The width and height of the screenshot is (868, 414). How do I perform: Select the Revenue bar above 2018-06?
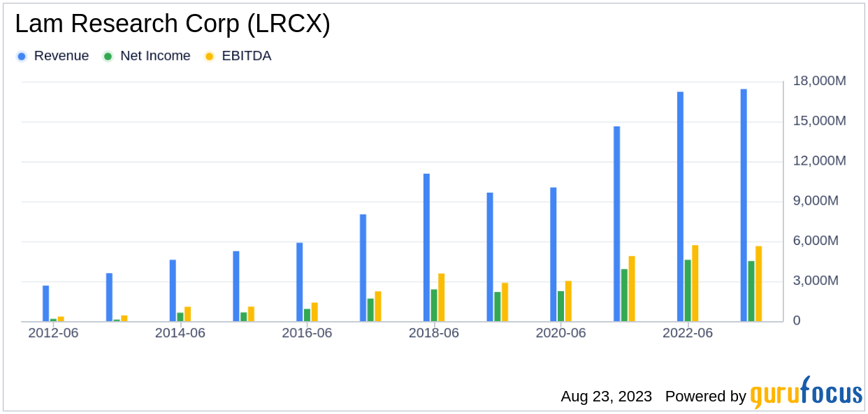(x=426, y=248)
